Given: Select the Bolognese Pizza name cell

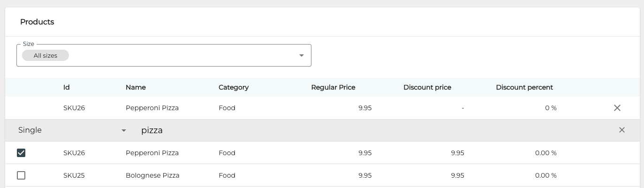Looking at the screenshot, I should pyautogui.click(x=152, y=175).
